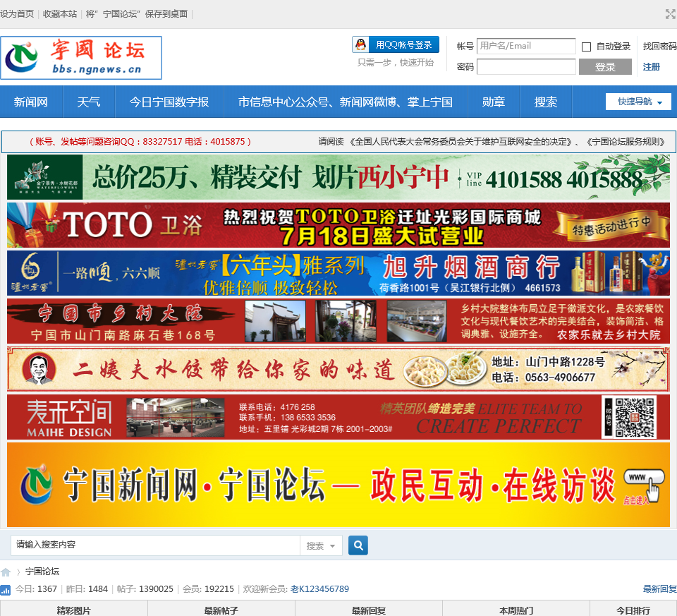Click 将"宁国论坛"保存到桌面 link

pos(137,14)
